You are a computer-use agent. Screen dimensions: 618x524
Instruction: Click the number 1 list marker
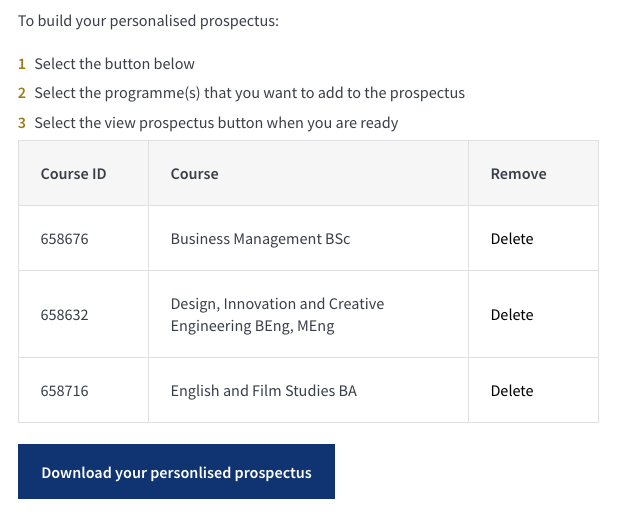22,64
